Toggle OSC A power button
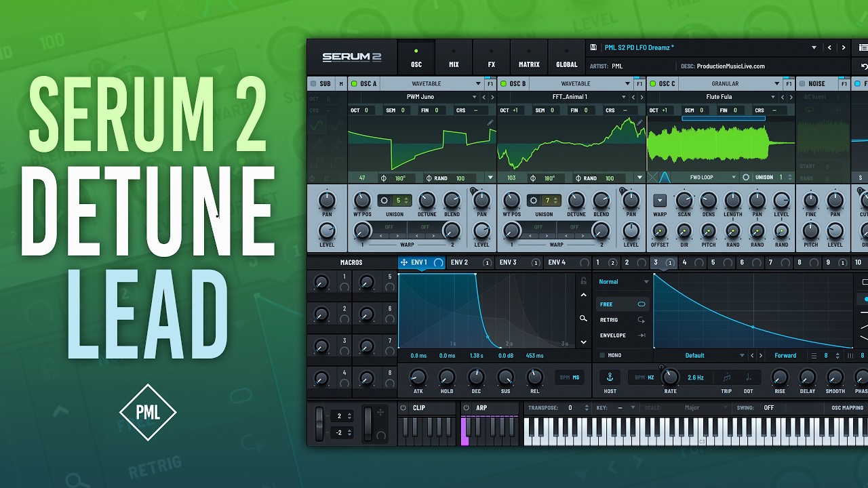The width and height of the screenshot is (868, 488). (x=354, y=84)
